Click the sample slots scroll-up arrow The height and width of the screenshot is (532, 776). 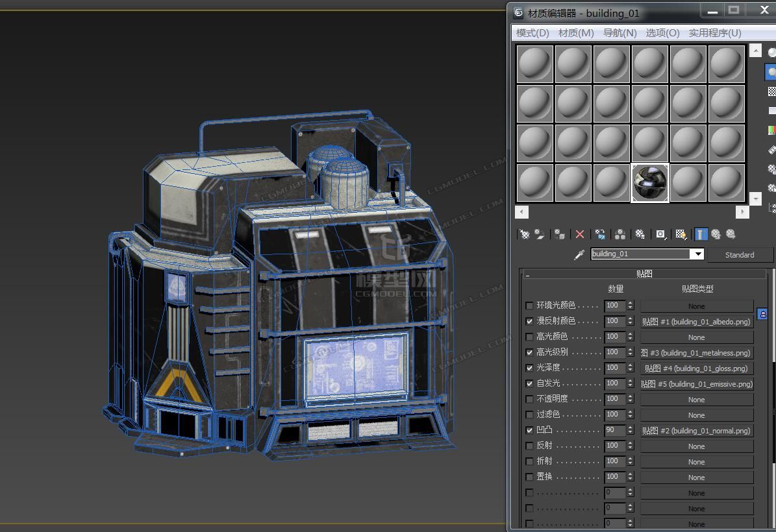pyautogui.click(x=755, y=51)
